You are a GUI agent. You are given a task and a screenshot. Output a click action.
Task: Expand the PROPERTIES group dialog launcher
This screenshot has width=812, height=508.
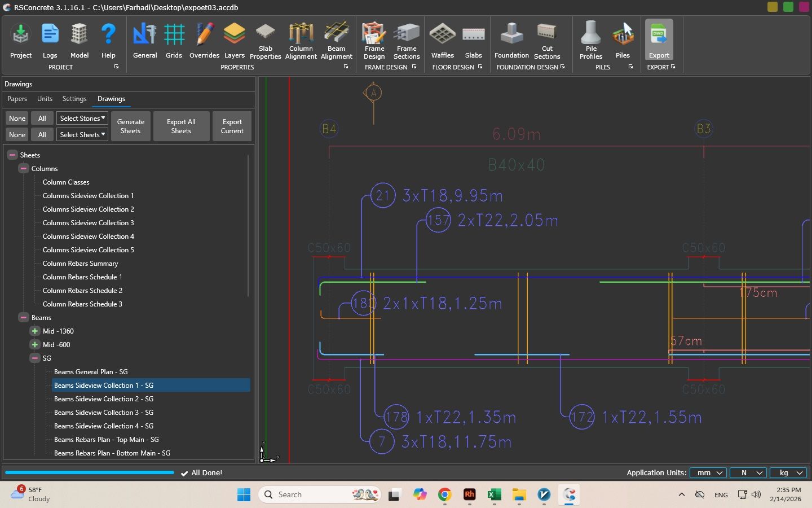[x=346, y=67]
